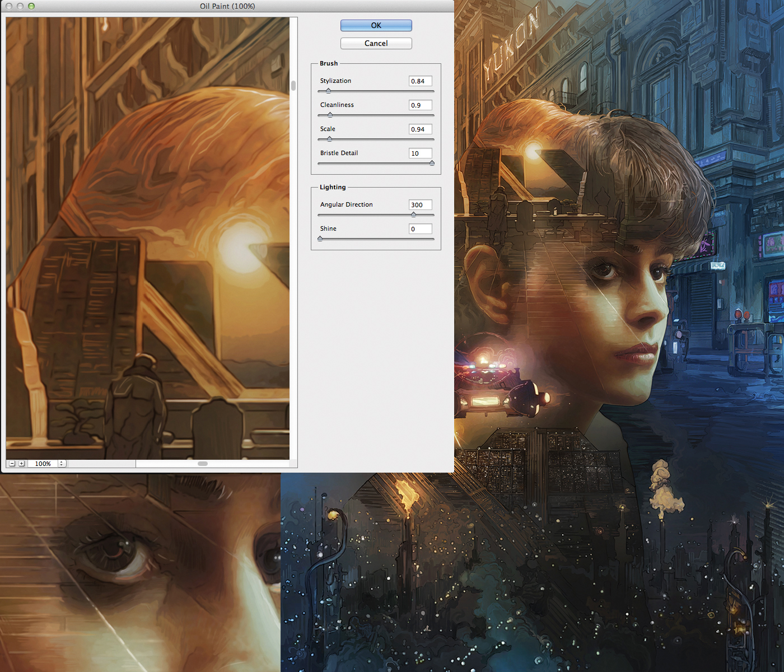Click the Scale label
The height and width of the screenshot is (672, 784).
point(328,129)
